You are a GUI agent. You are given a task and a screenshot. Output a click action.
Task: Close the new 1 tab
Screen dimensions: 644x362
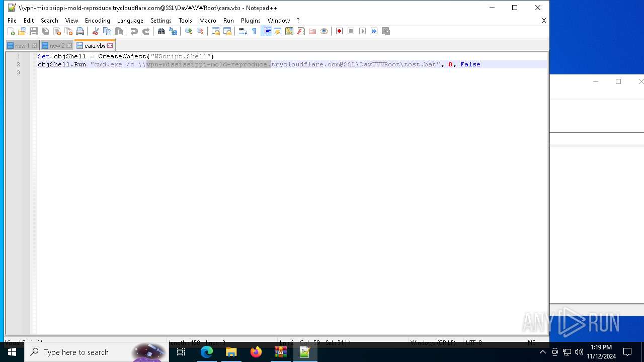[35, 46]
